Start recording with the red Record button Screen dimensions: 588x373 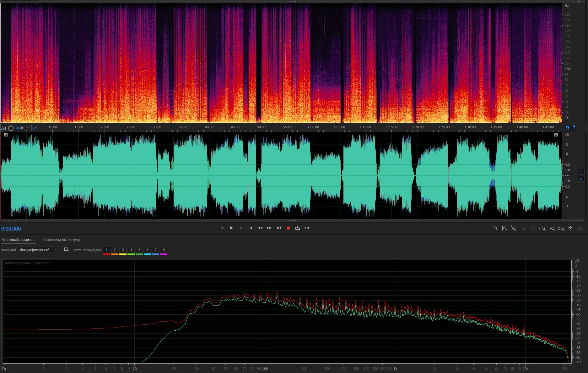[x=288, y=228]
